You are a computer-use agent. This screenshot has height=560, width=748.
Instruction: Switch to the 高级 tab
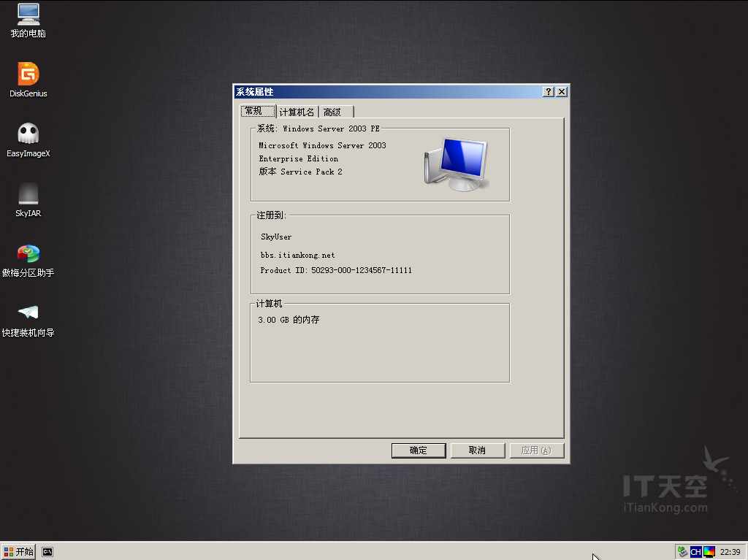click(x=336, y=112)
